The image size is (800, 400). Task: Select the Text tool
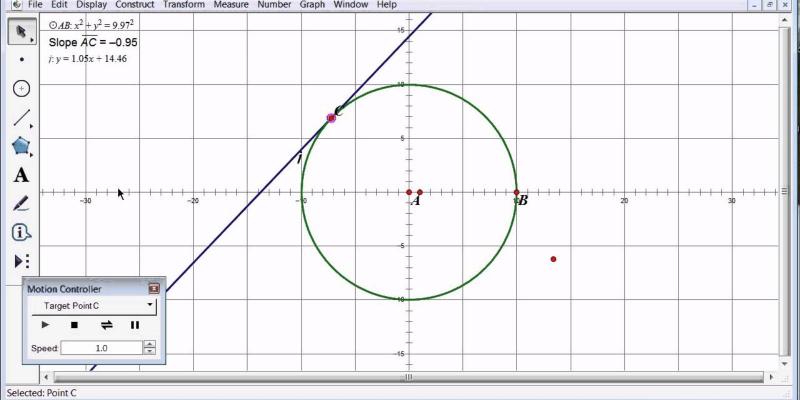(x=21, y=176)
